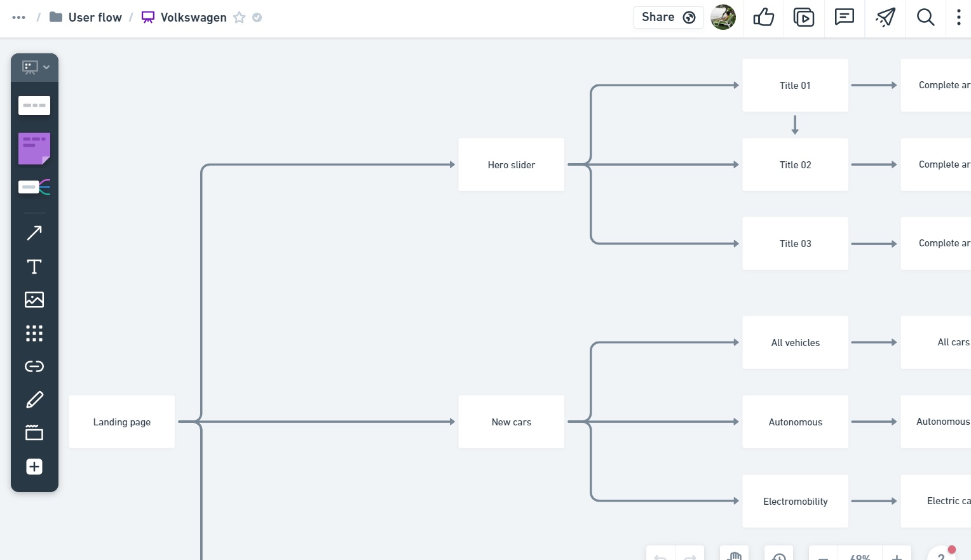Viewport: 971px width, 560px height.
Task: Select the Landing page node
Action: tap(122, 422)
